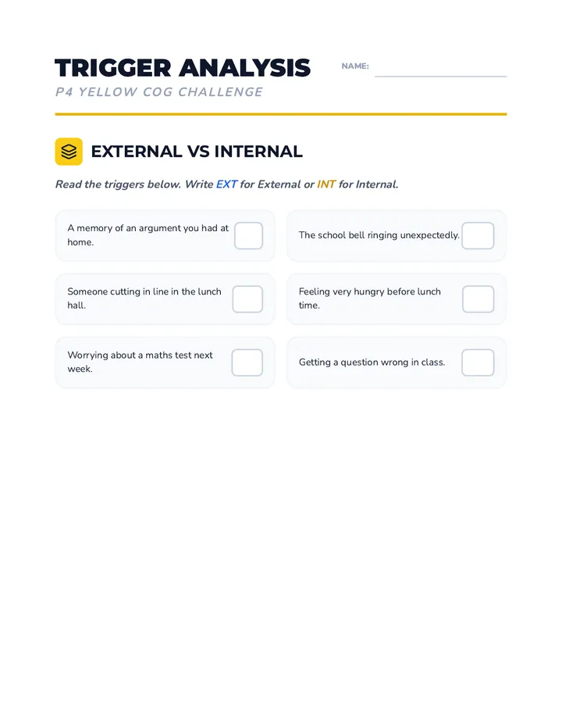Click the yellow stacked layers icon
Viewport: 562px width, 728px height.
click(x=69, y=152)
